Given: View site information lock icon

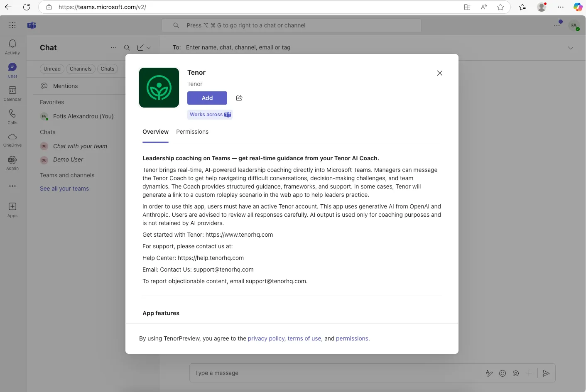Looking at the screenshot, I should click(x=49, y=7).
